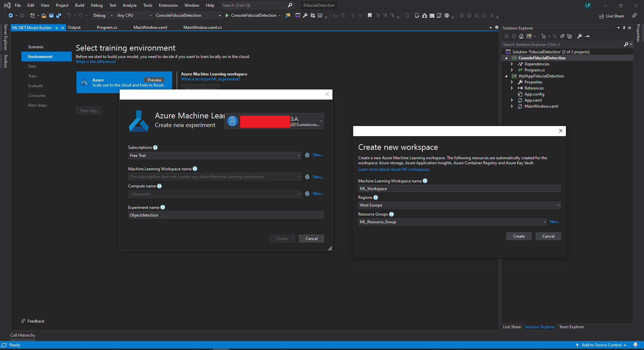Click the New... link beside Resource Groups
This screenshot has height=350, width=644.
(x=555, y=222)
